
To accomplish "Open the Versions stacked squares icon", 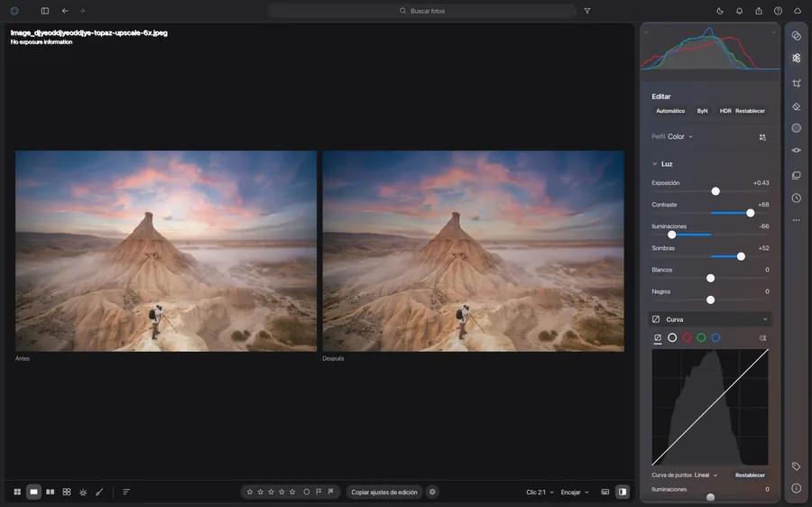I will tap(797, 176).
